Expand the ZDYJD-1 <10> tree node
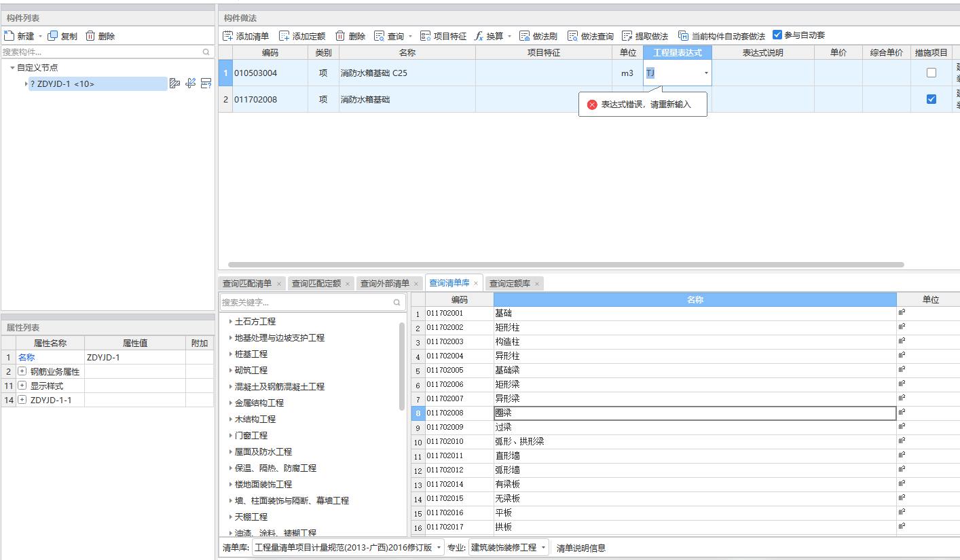The height and width of the screenshot is (560, 960). (x=26, y=84)
